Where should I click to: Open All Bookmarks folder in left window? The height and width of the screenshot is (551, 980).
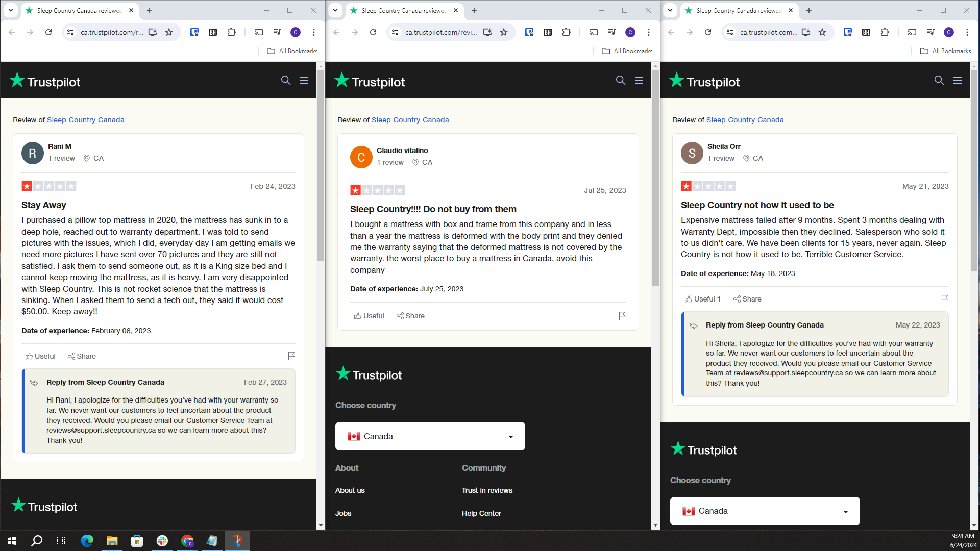pos(292,51)
